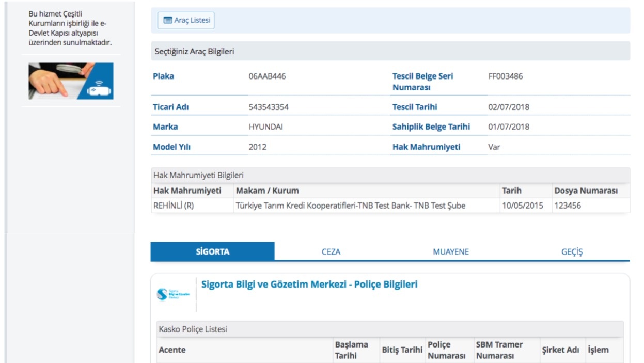Screen dimensions: 644x363
Task: Select the MUAYENE tab
Action: point(450,252)
